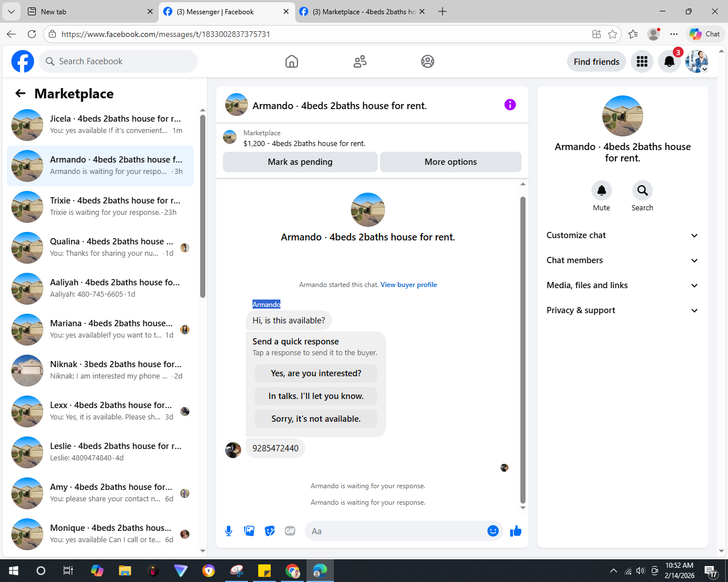Send quick response Sorry, it's not available.
The image size is (728, 582).
[x=316, y=419]
